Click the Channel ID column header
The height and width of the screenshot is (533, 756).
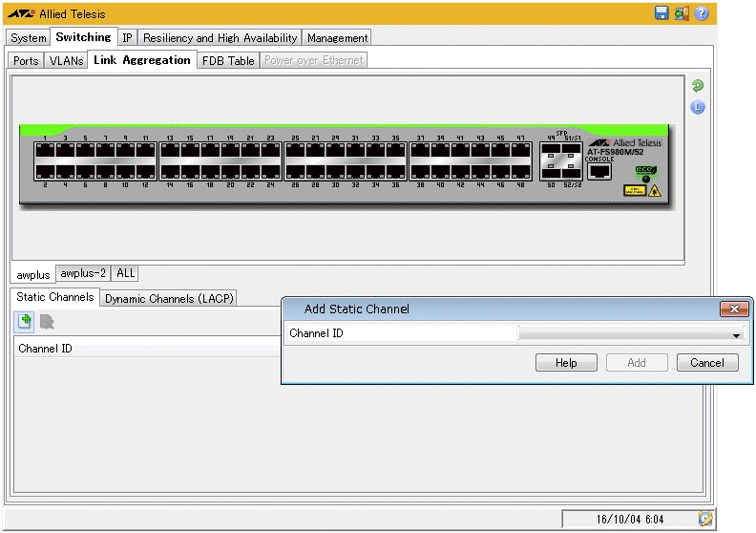(x=45, y=349)
